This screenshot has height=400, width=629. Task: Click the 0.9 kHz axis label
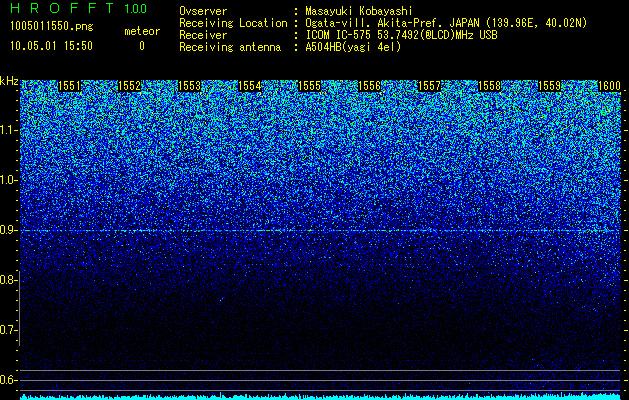point(9,230)
